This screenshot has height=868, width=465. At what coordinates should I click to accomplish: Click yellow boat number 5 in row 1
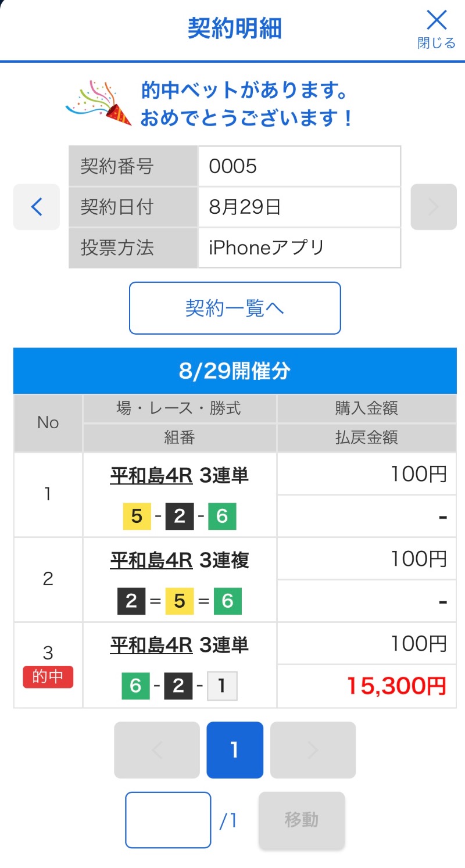137,517
